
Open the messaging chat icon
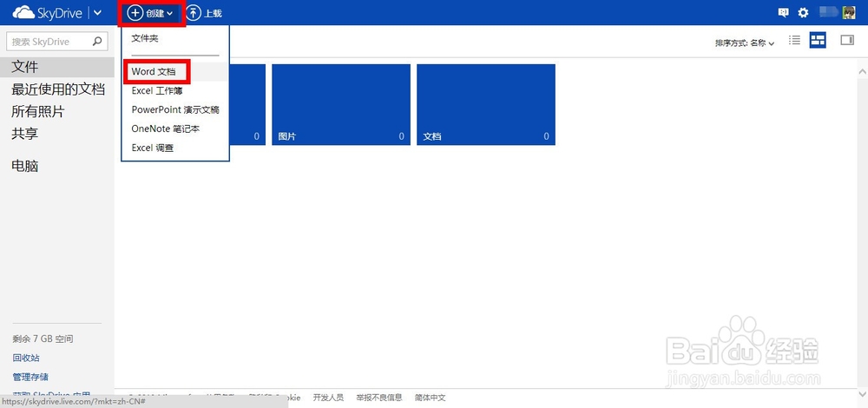click(x=783, y=13)
